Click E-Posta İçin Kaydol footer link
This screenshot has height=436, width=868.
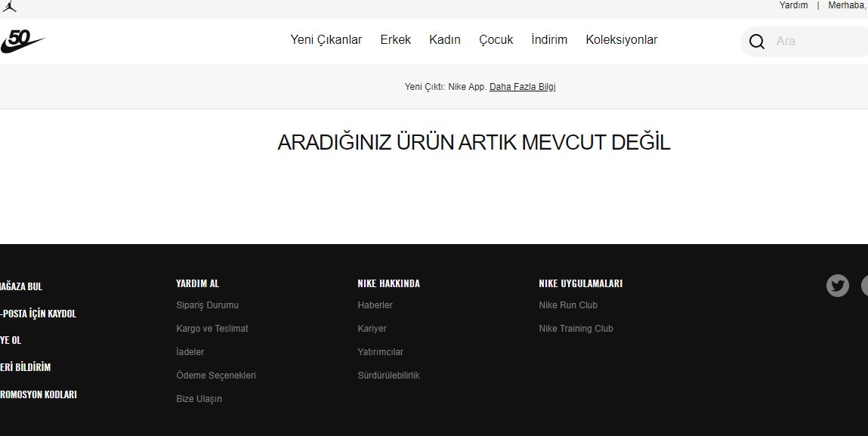pyautogui.click(x=39, y=314)
